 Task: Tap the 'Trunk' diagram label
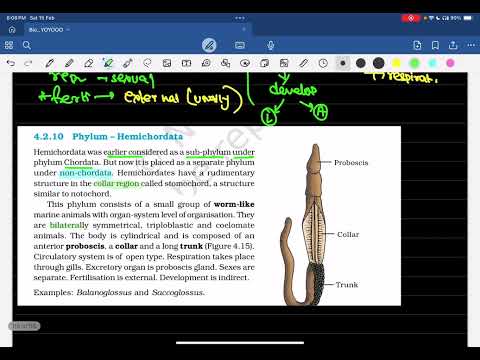click(x=347, y=285)
